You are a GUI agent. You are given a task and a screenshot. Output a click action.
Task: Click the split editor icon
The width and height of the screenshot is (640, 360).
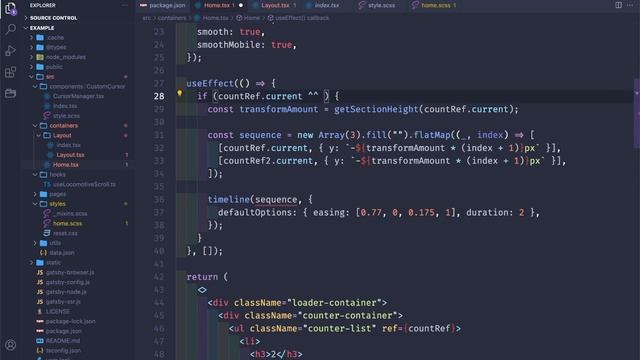[x=618, y=5]
